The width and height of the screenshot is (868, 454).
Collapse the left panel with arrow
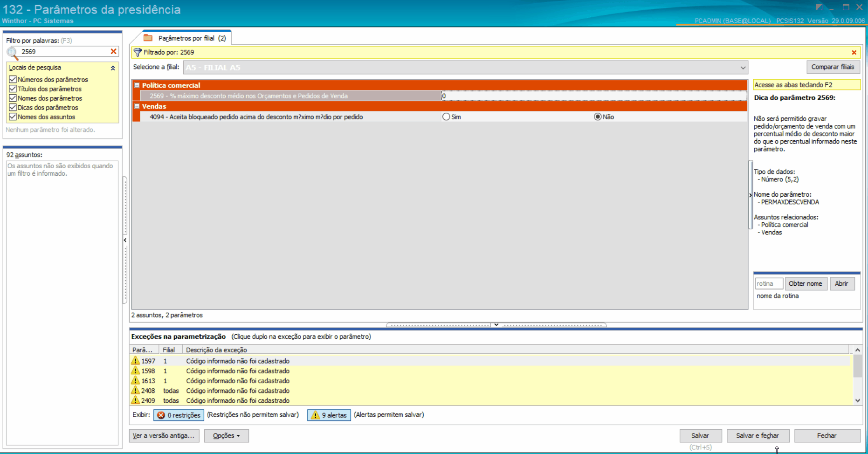tap(125, 240)
